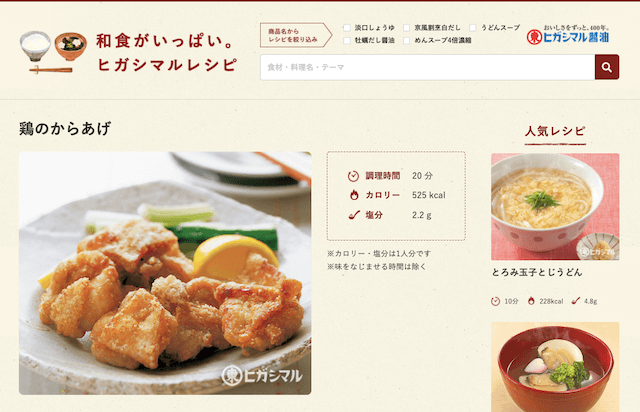The image size is (640, 412).
Task: Open the clam soup recipe thumbnail
Action: (555, 367)
